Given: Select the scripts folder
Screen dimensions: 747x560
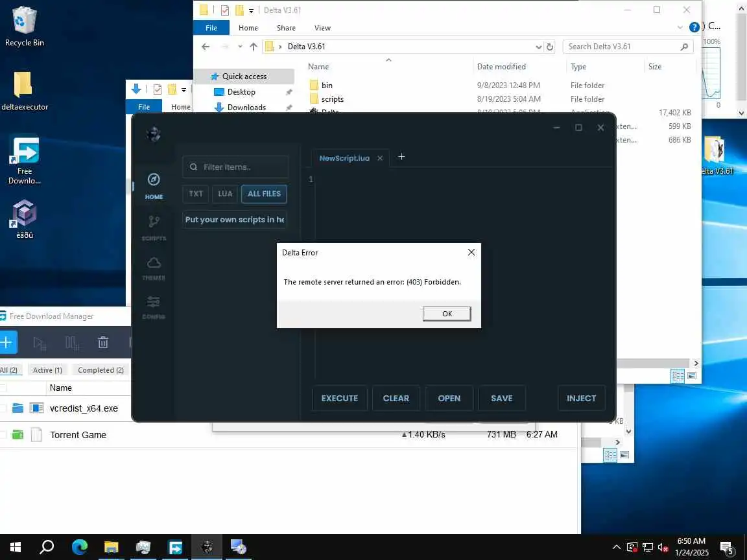Looking at the screenshot, I should pos(332,99).
